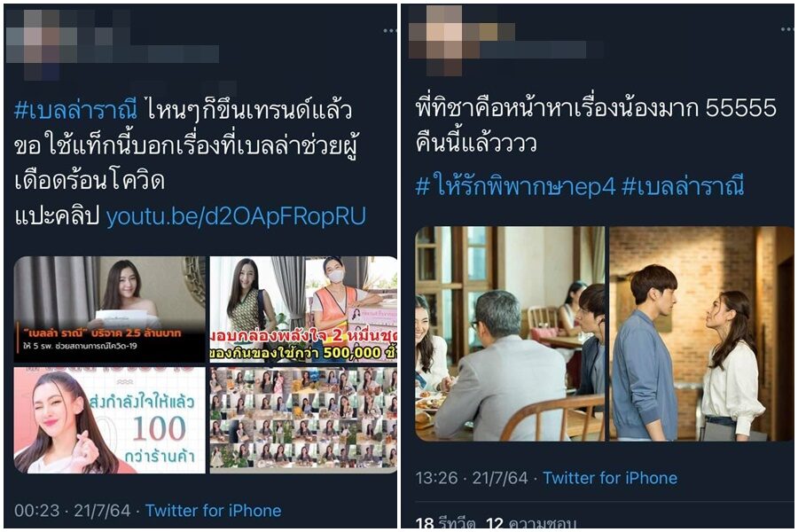The height and width of the screenshot is (532, 798).
Task: Select the Twitter for iPhone link in the left tweet
Action: [213, 511]
